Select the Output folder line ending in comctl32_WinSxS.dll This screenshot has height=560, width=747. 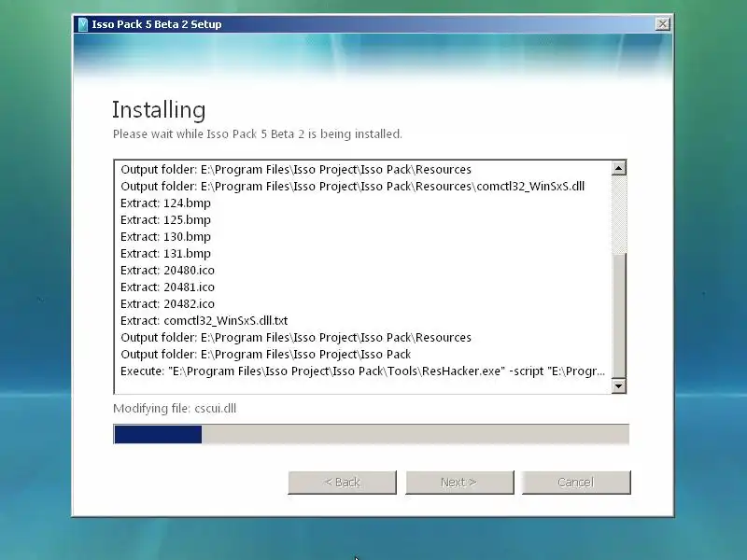point(353,186)
